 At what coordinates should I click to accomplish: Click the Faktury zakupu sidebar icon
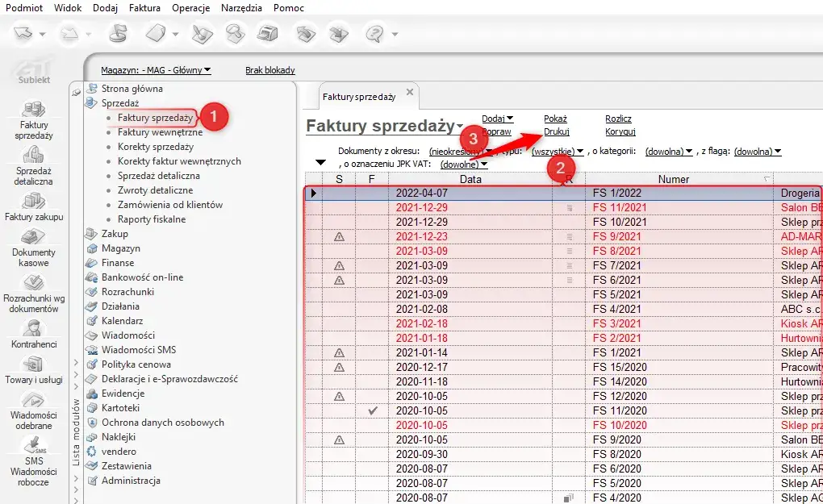pyautogui.click(x=33, y=201)
